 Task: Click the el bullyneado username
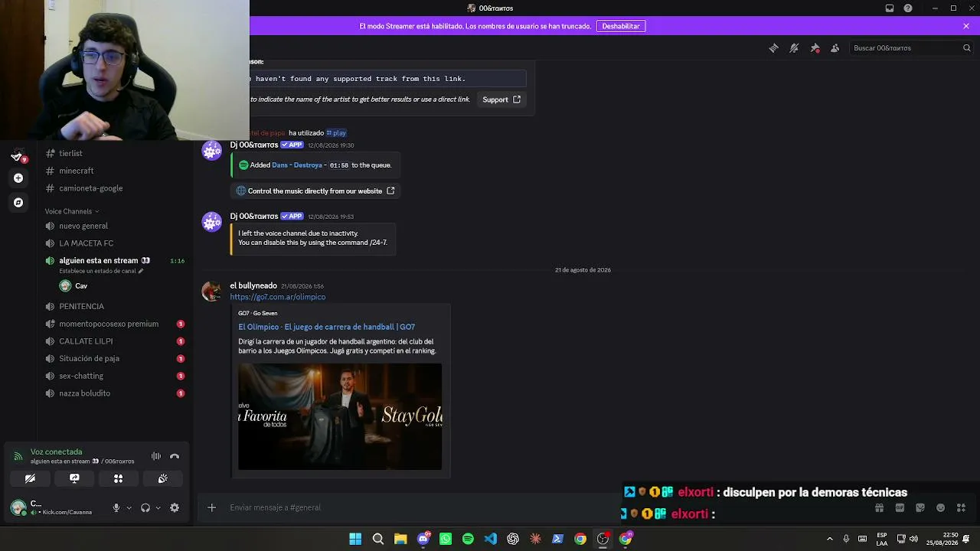tap(253, 285)
